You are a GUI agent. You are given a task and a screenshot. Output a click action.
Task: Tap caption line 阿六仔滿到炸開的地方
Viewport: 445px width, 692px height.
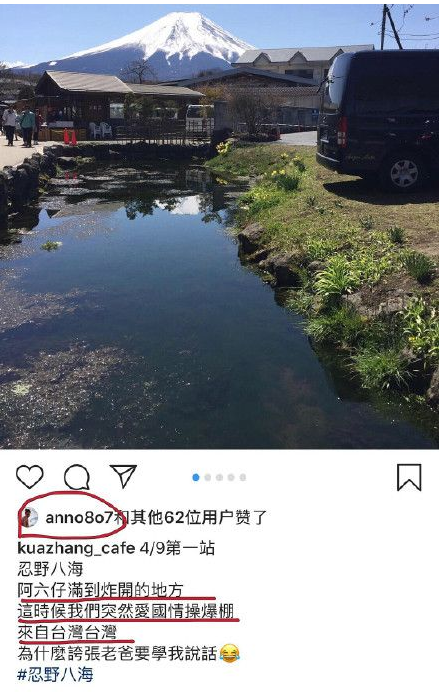[100, 590]
